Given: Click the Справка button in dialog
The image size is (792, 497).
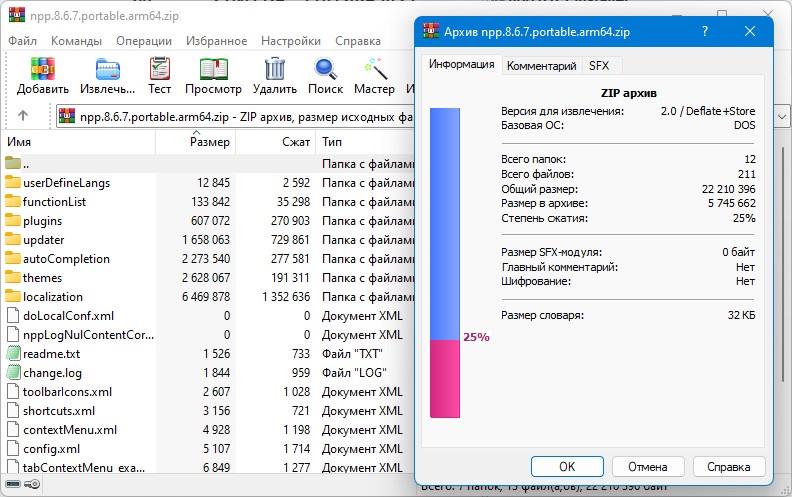Looking at the screenshot, I should (729, 467).
